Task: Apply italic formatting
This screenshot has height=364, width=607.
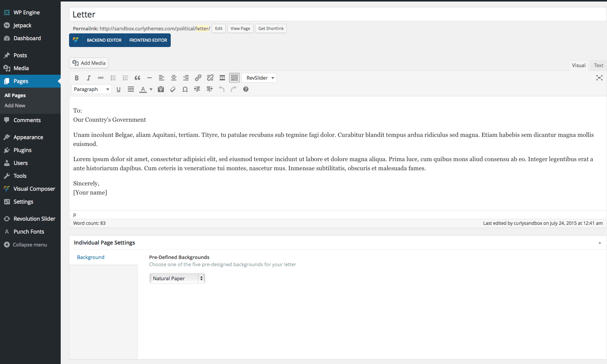Action: coord(89,78)
